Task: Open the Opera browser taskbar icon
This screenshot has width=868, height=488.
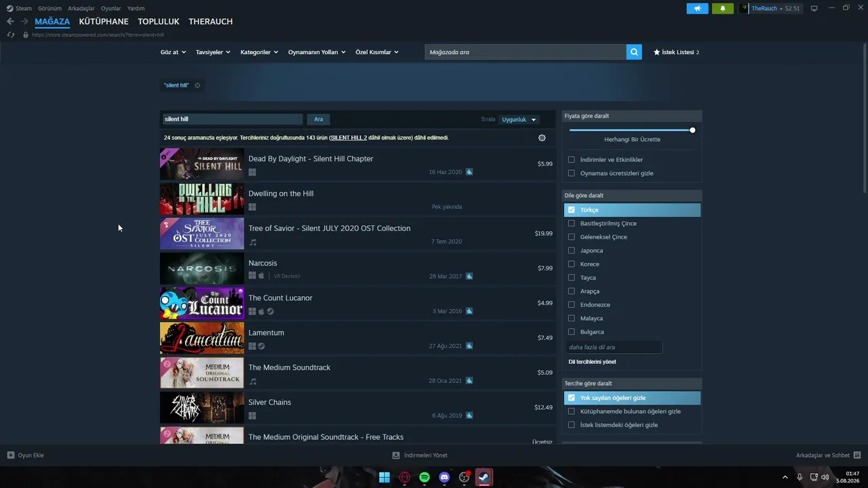Action: pos(405,477)
